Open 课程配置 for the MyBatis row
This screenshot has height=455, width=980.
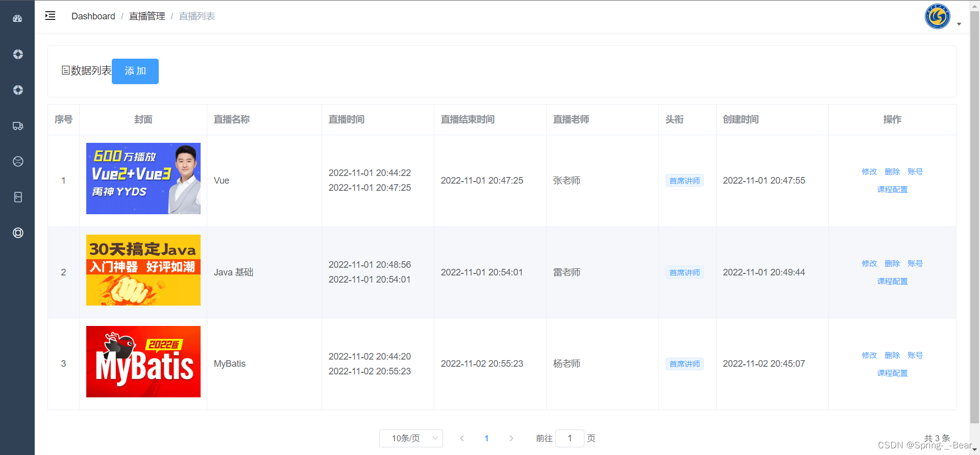coord(892,373)
